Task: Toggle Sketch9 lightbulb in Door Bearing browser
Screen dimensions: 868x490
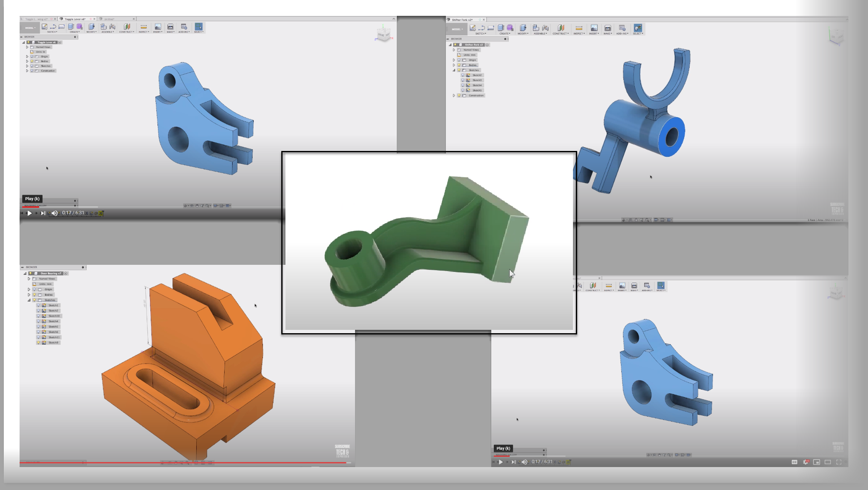Action: click(38, 343)
